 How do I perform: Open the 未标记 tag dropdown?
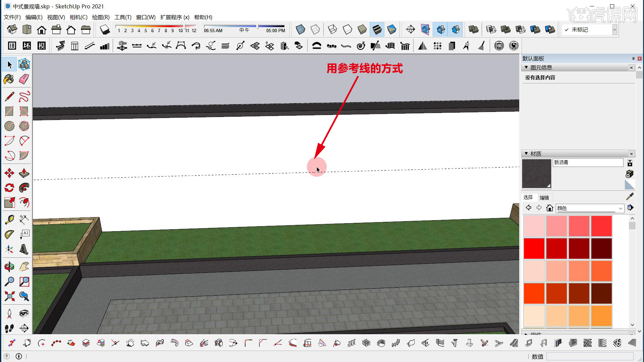614,29
